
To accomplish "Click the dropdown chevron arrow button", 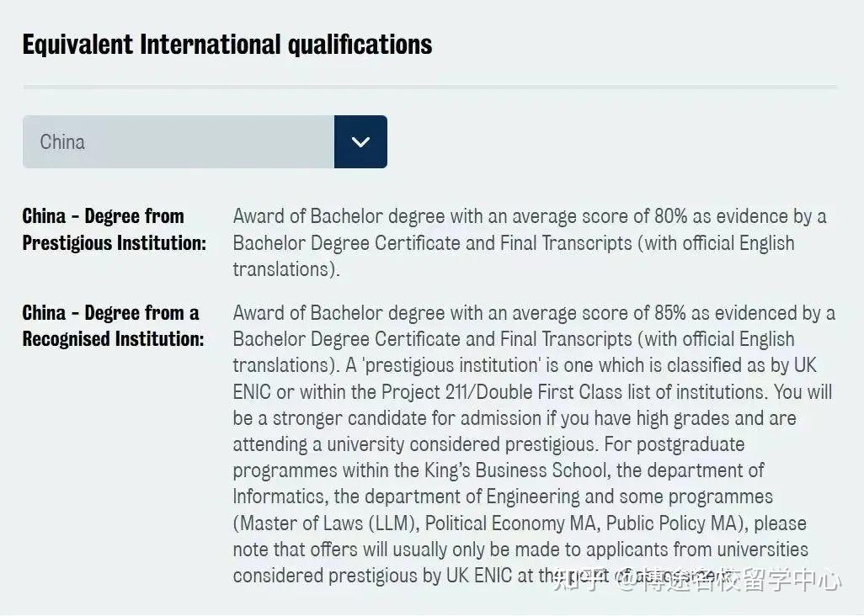I will click(x=360, y=141).
